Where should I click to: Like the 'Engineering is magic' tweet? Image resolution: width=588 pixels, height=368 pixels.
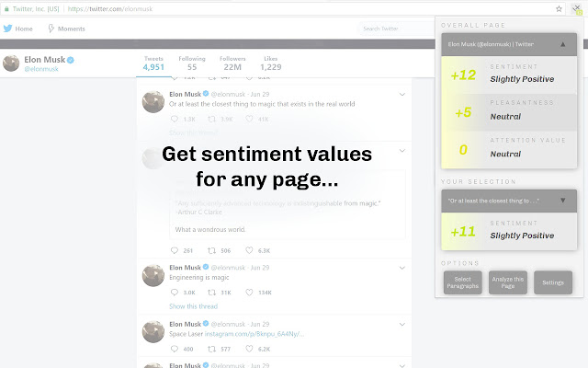point(249,293)
